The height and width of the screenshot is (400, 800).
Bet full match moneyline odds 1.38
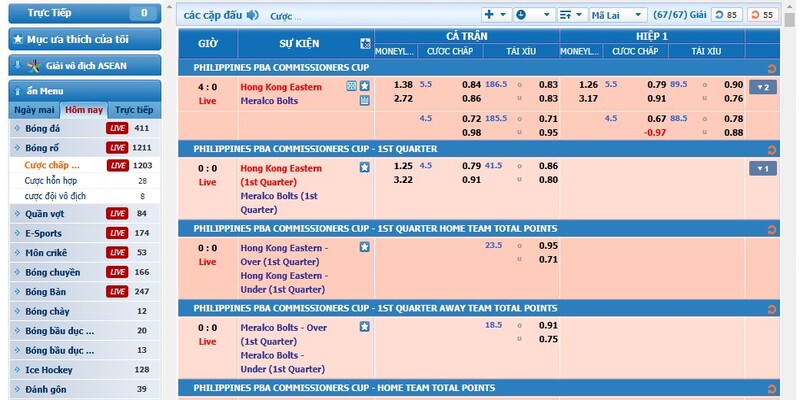(x=404, y=85)
